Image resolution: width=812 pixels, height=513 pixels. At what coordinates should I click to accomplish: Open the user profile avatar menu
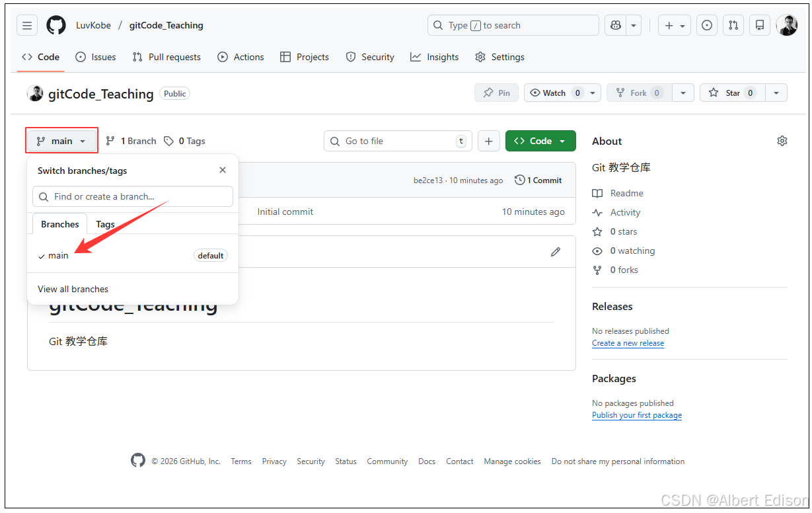(x=787, y=26)
